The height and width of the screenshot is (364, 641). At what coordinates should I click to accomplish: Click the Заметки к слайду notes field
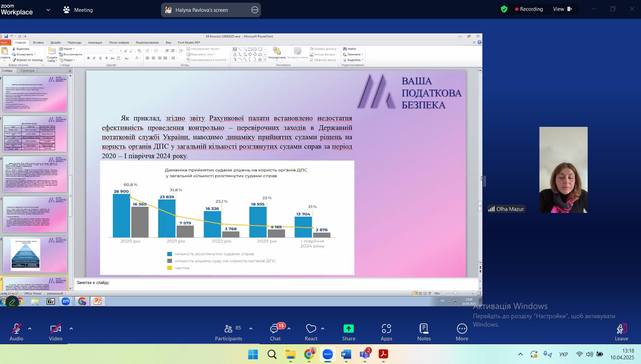click(276, 284)
